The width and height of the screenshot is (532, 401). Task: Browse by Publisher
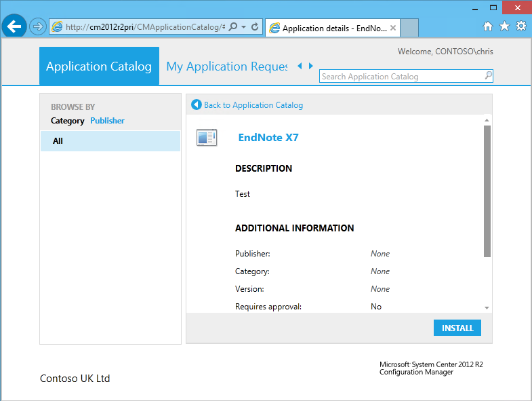coord(107,121)
